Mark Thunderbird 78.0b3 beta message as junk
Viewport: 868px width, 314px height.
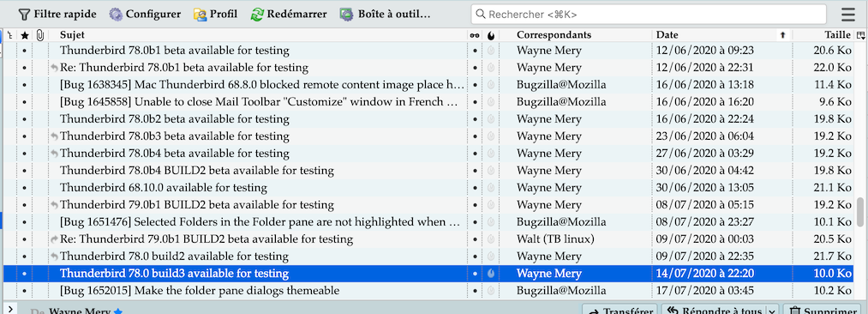click(x=490, y=136)
